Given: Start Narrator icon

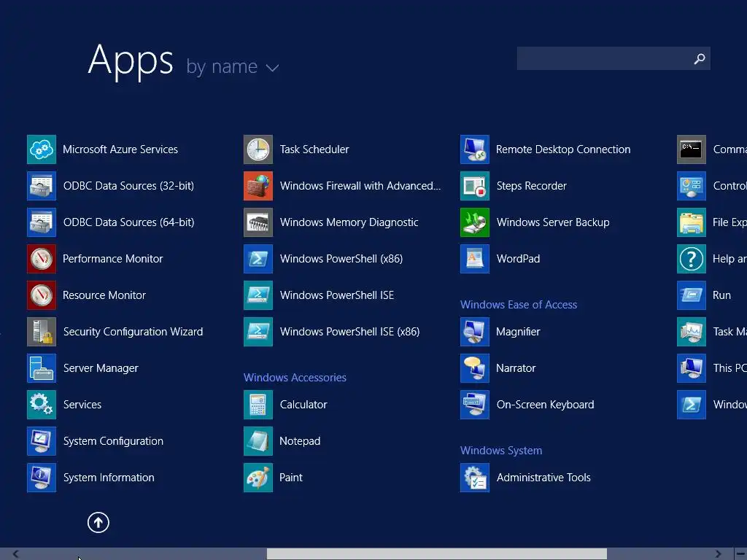Looking at the screenshot, I should [x=475, y=368].
